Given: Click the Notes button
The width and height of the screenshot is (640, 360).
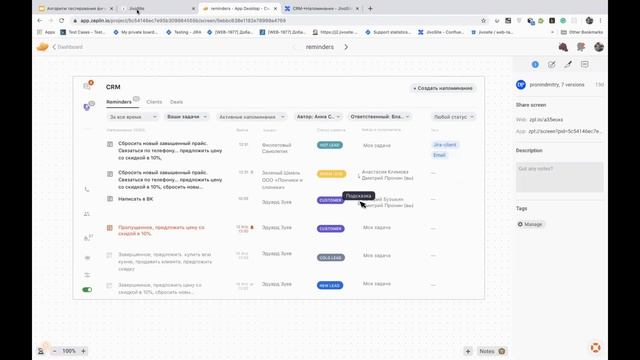Looking at the screenshot, I should pyautogui.click(x=492, y=351).
